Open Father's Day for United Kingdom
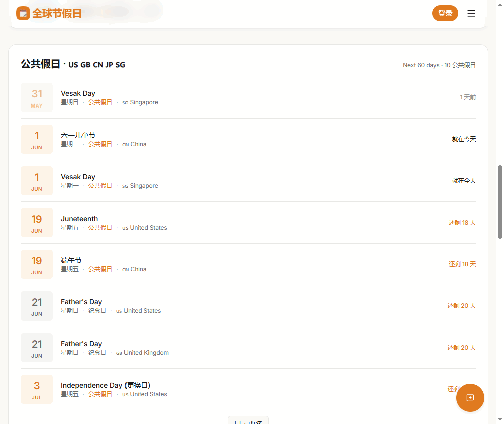The height and width of the screenshot is (424, 504). (81, 344)
